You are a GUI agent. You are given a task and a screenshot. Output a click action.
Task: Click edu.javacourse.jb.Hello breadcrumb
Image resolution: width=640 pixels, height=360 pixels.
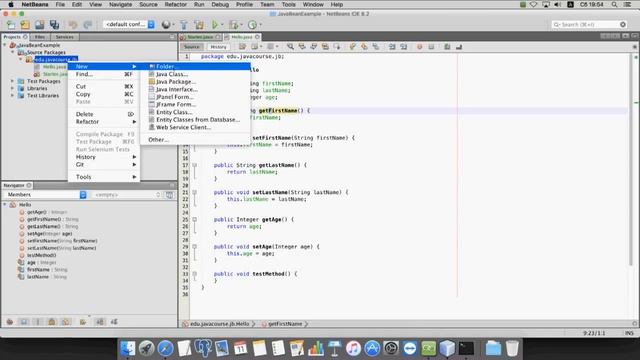click(220, 324)
